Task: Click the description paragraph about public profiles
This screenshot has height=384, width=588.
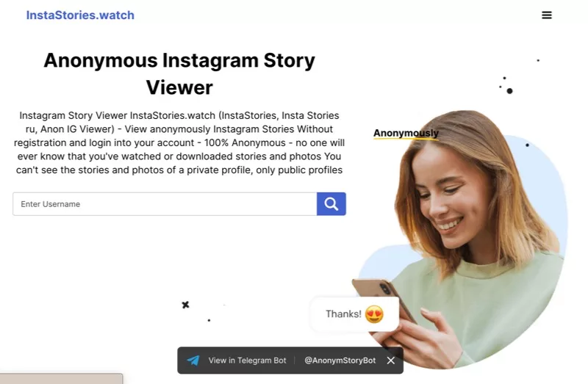Action: (x=179, y=142)
